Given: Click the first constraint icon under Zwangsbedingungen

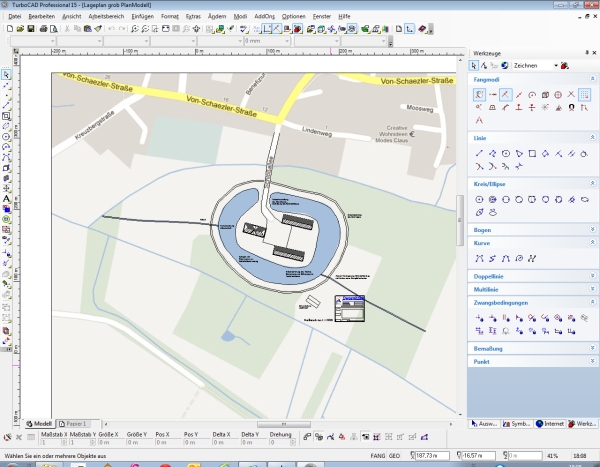Looking at the screenshot, I should point(480,318).
